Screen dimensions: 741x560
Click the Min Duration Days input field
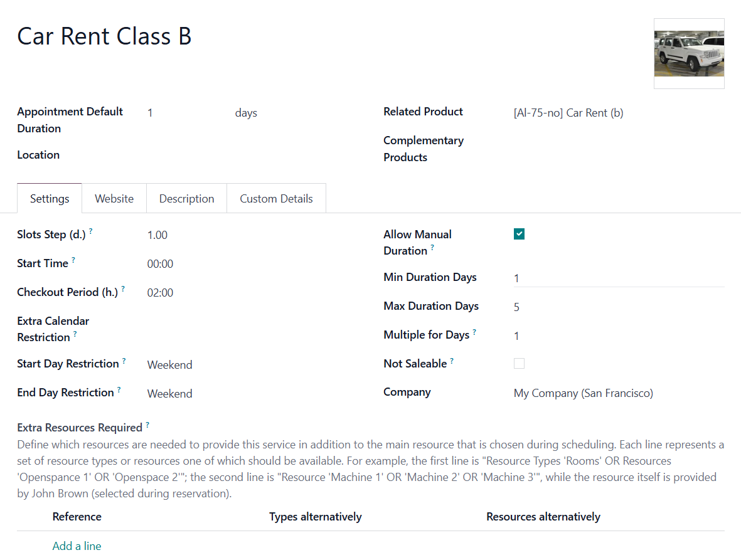click(x=619, y=278)
